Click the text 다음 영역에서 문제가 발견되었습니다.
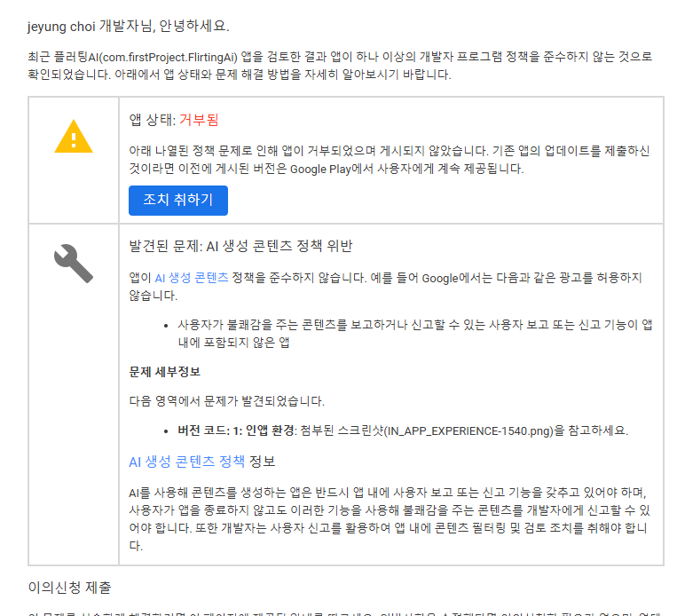This screenshot has height=616, width=677. pyautogui.click(x=226, y=401)
